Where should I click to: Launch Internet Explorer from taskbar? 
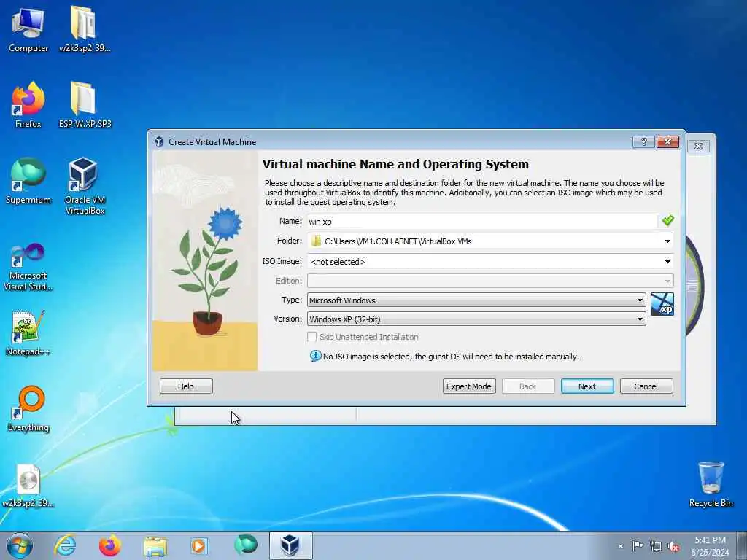coord(65,545)
